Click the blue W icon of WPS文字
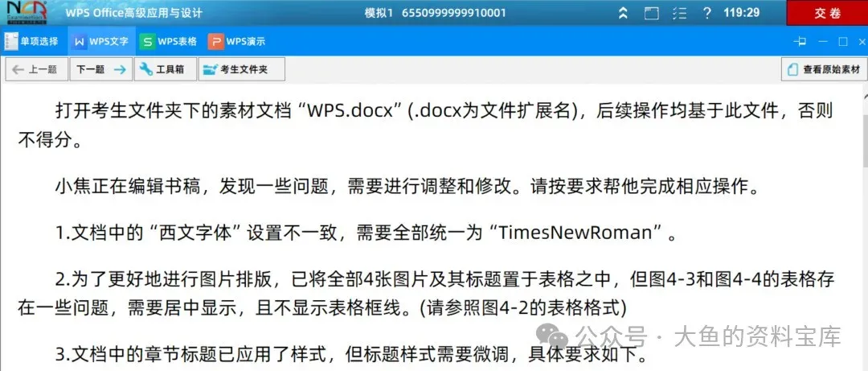Image resolution: width=868 pixels, height=371 pixels. pos(80,42)
